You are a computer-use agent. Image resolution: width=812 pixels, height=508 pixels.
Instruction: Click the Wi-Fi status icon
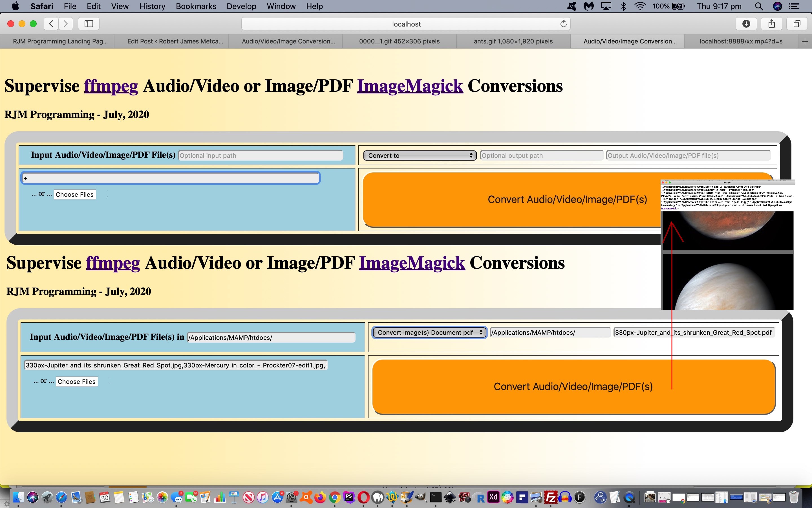click(x=640, y=6)
